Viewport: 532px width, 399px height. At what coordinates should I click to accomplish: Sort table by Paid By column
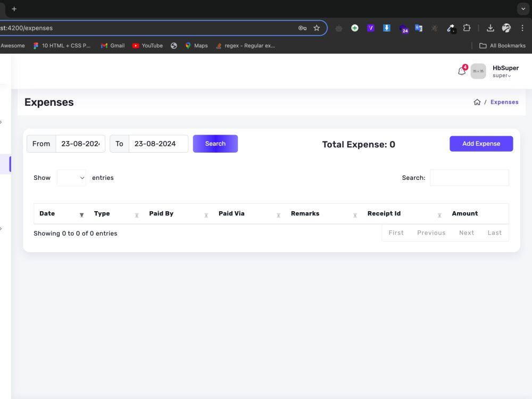click(x=178, y=214)
